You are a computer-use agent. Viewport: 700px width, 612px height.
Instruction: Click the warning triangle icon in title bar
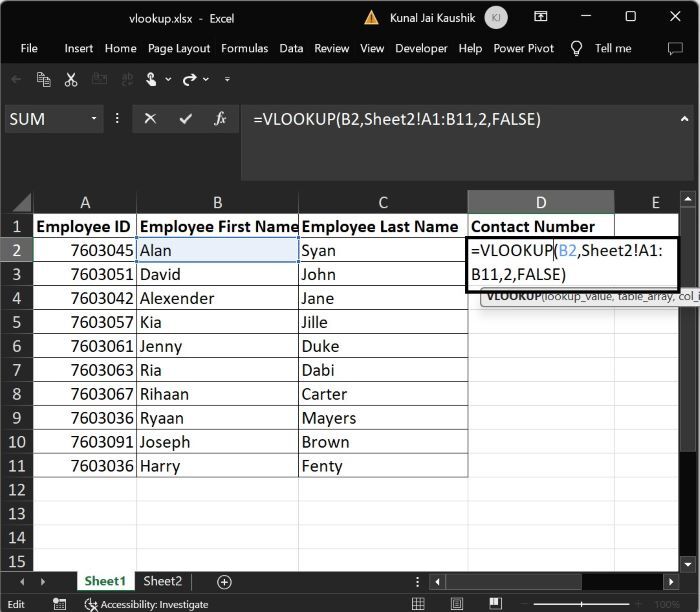pyautogui.click(x=371, y=18)
